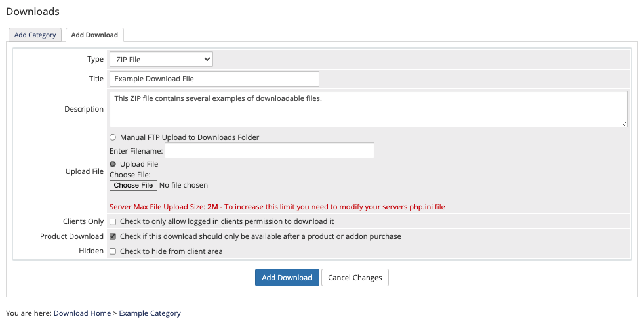Screen dimensions: 644x325
Task: Open the Example Category breadcrumb link
Action: (x=150, y=313)
